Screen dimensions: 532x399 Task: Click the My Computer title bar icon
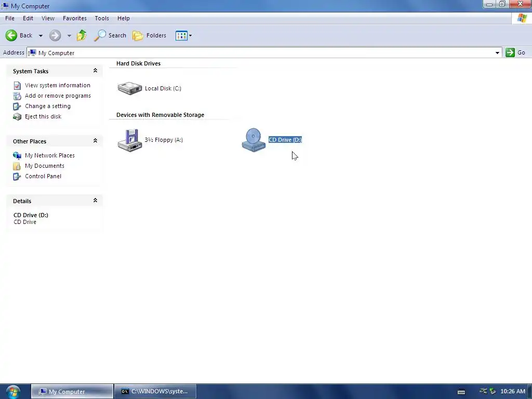5,6
